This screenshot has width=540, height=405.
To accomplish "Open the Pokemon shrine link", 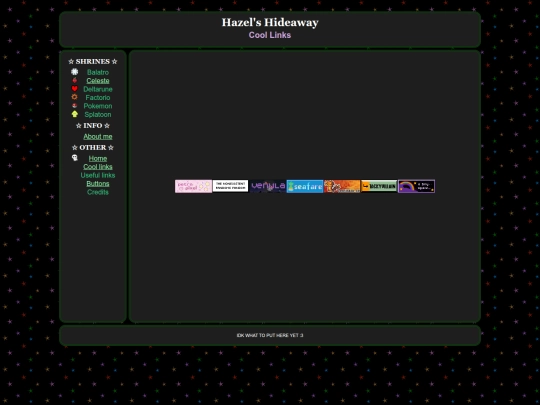I will click(98, 106).
